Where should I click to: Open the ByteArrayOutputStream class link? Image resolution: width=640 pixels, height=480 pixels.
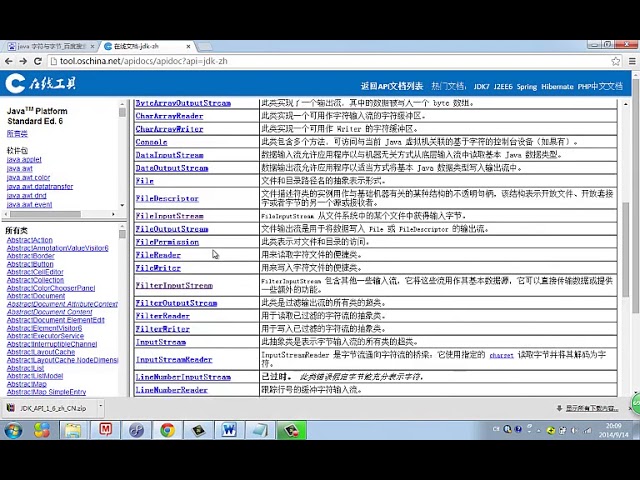183,103
